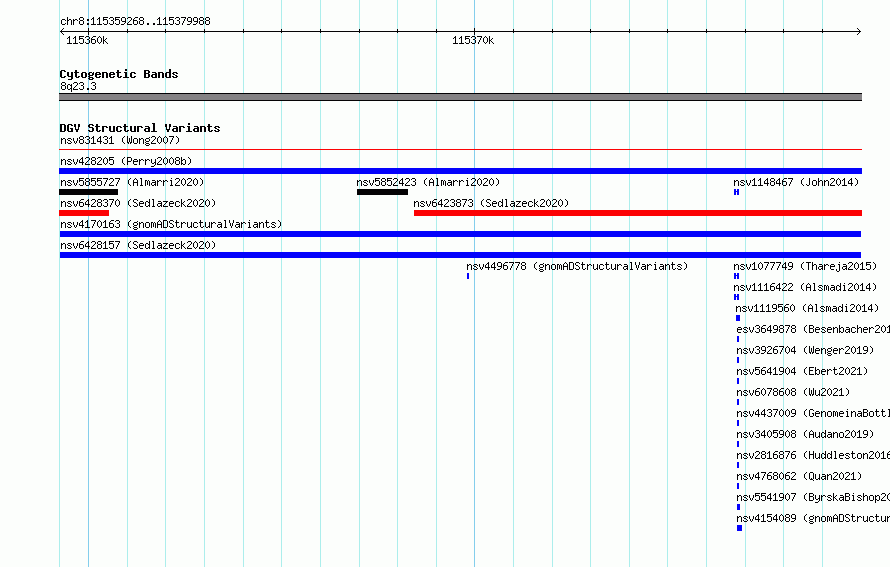
Task: Click the blue nsv4154089 marker
Action: 740,528
